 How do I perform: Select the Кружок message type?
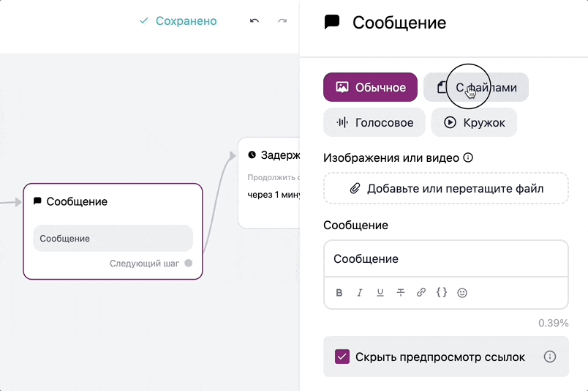pyautogui.click(x=474, y=122)
